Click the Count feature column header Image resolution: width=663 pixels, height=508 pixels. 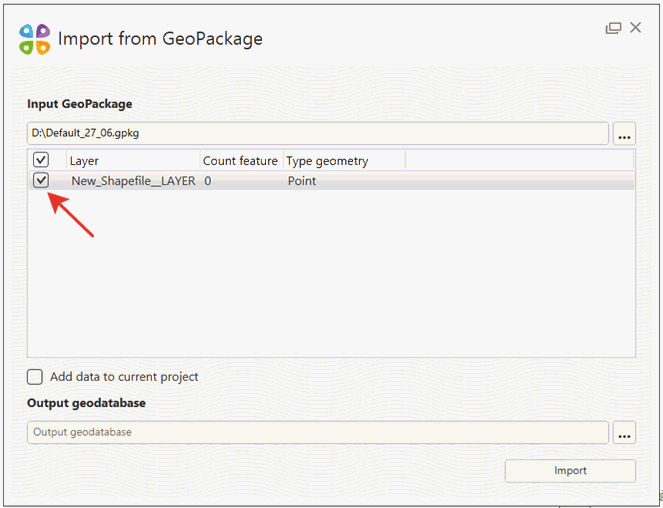tap(240, 161)
